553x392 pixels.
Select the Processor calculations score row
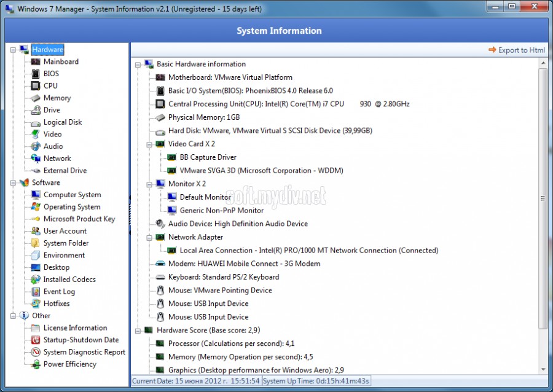(x=232, y=343)
